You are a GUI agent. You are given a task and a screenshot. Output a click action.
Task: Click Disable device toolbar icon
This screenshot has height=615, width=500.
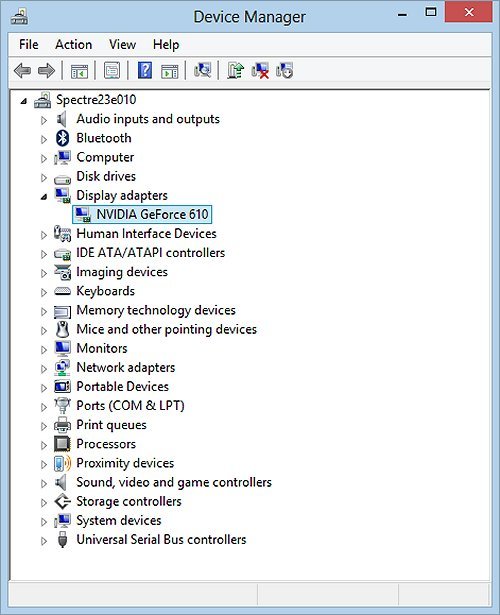tap(285, 71)
